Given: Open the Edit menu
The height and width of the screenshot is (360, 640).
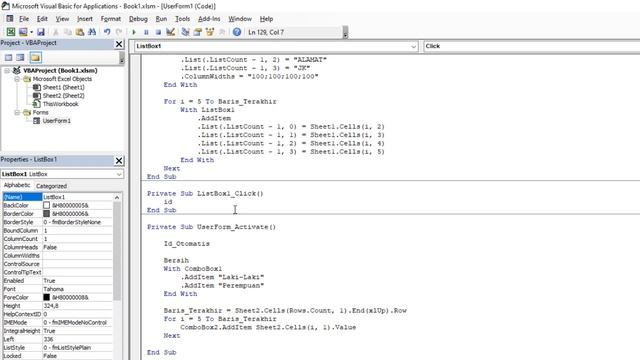Looking at the screenshot, I should [x=42, y=19].
